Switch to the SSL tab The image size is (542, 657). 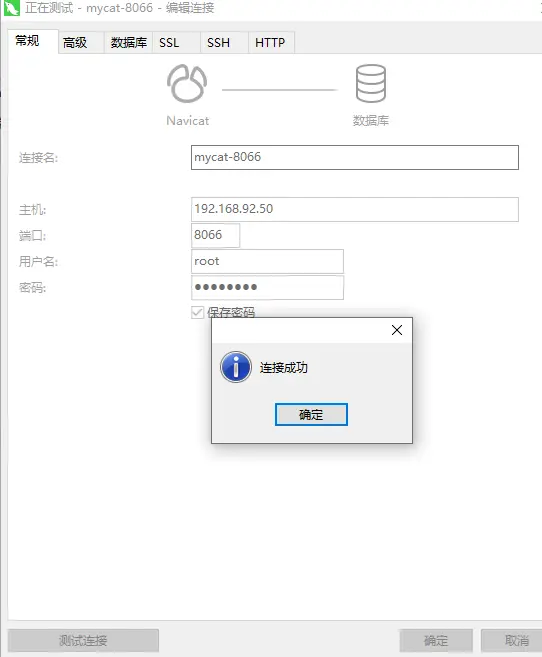[x=176, y=42]
